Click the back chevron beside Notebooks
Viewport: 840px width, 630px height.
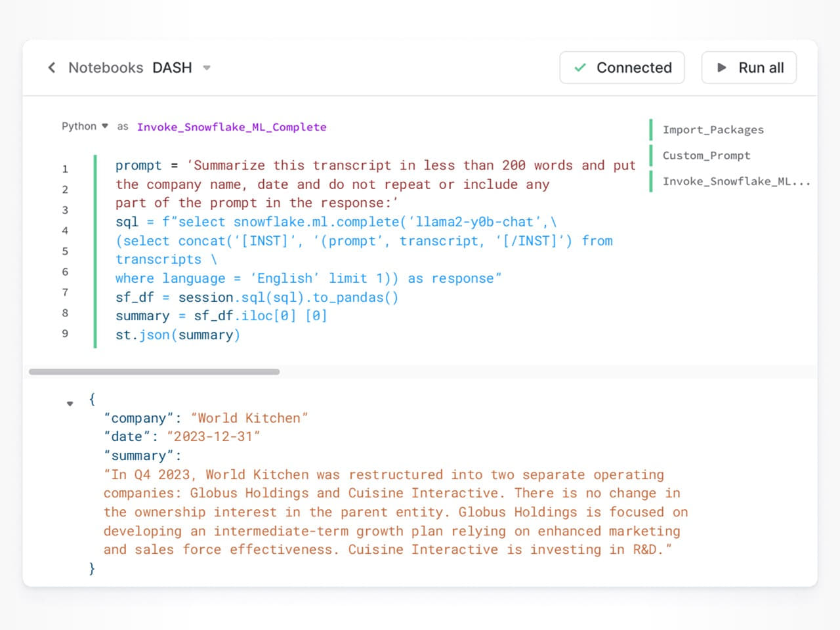(x=52, y=68)
